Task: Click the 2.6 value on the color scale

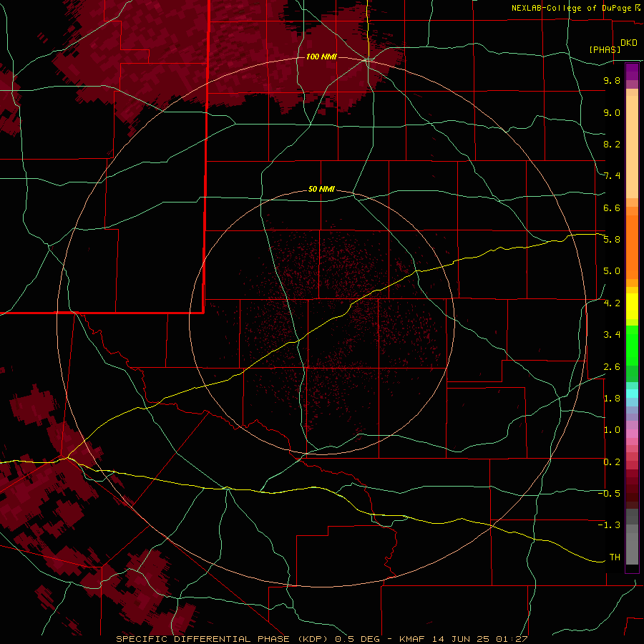Action: (x=612, y=367)
